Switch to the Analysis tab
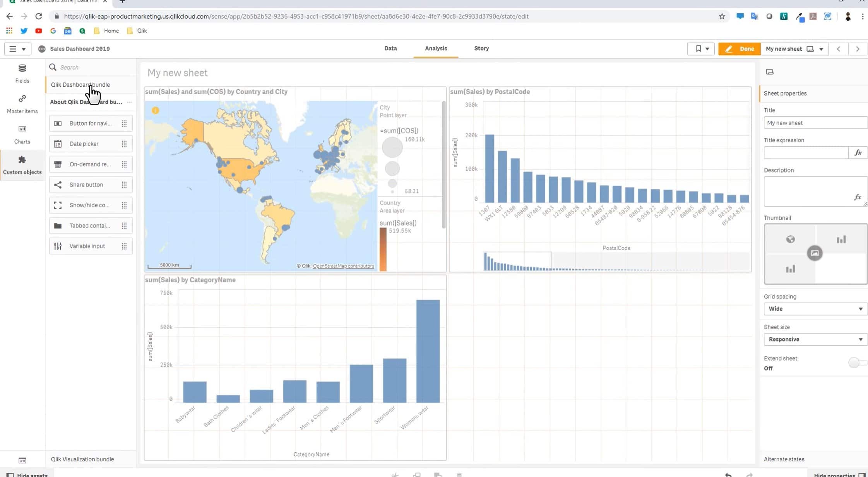 coord(436,48)
